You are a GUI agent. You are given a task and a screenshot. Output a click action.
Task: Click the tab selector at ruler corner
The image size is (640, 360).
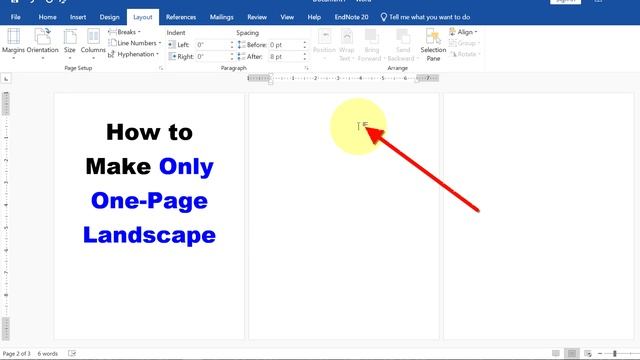coord(6,78)
